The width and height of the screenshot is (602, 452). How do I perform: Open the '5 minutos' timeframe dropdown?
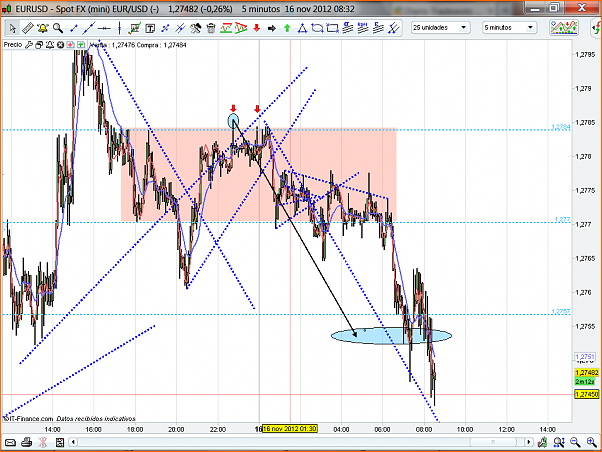pos(509,28)
